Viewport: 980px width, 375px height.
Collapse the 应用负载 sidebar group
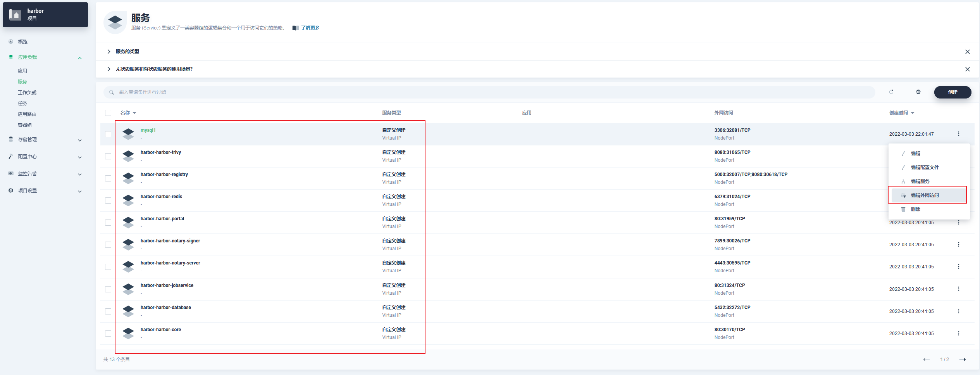point(80,58)
